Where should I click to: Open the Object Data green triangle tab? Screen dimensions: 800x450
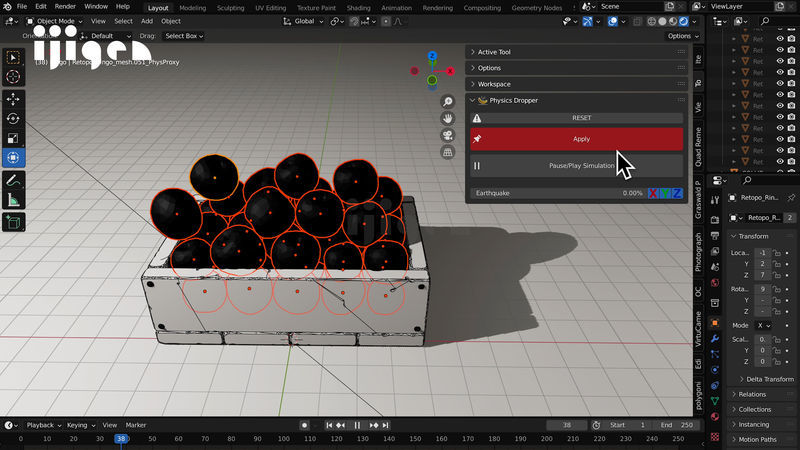(x=715, y=401)
